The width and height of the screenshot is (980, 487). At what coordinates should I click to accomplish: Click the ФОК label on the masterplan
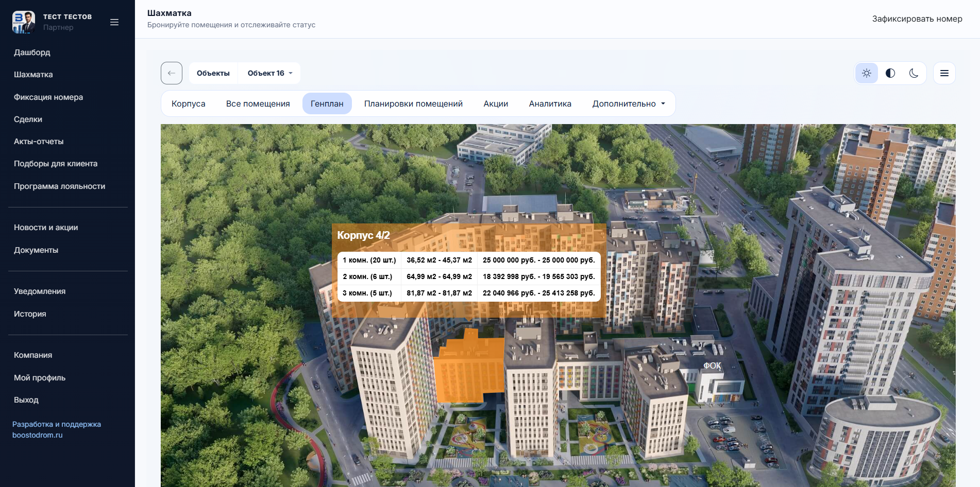point(712,366)
